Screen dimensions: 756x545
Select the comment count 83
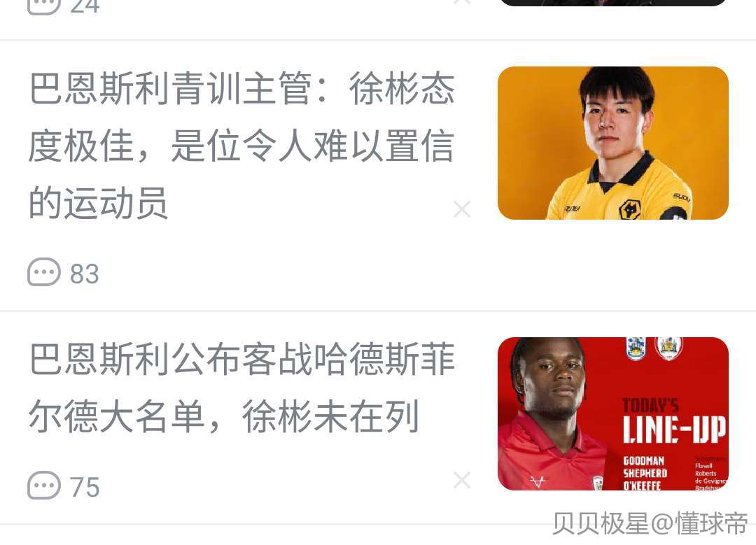click(x=85, y=274)
